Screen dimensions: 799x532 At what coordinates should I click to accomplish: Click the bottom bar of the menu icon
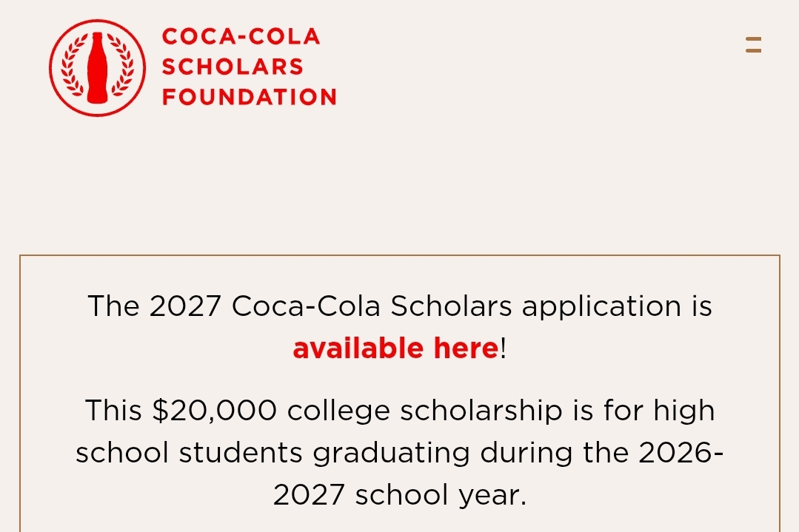click(753, 50)
